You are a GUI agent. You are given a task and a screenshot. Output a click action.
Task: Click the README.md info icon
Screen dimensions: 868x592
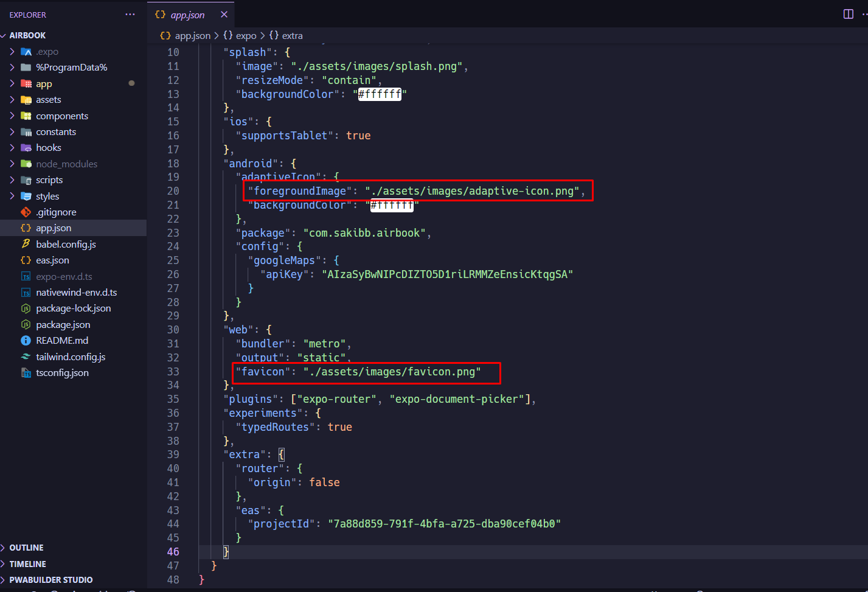[26, 341]
